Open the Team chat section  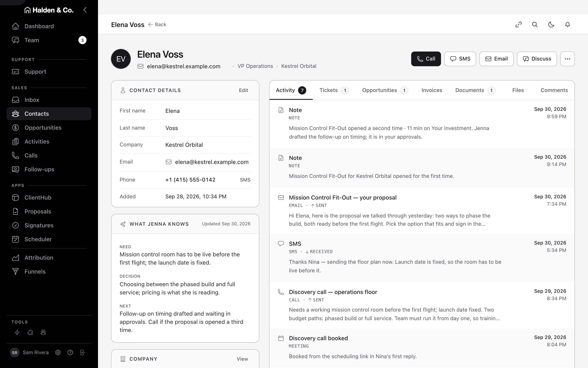49,40
